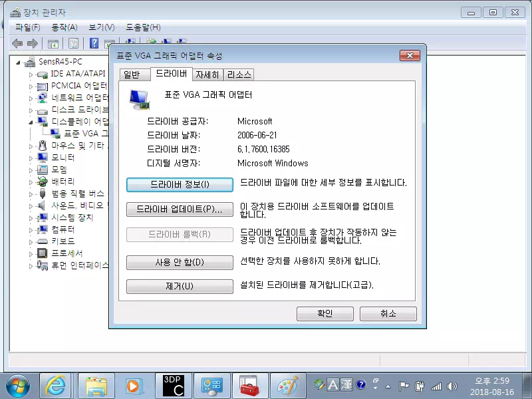Collapse the 디스플레이 어댑터 node
532x399 pixels.
pos(31,122)
